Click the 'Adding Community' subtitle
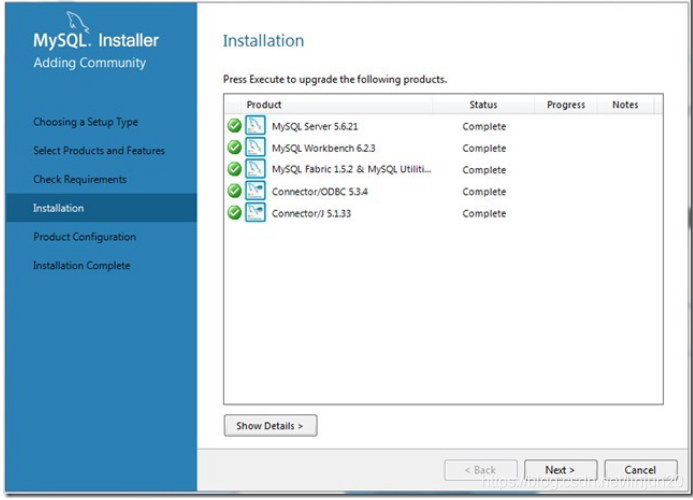 [x=89, y=63]
